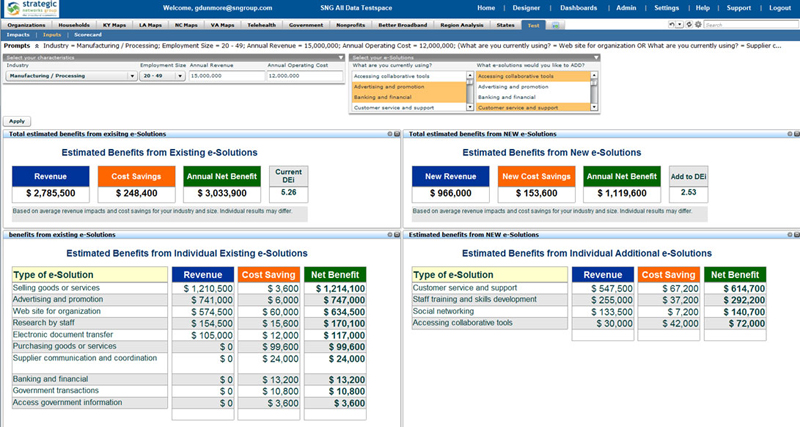The width and height of the screenshot is (800, 427).
Task: Click down arrow of ADD list scrollbar
Action: 594,108
